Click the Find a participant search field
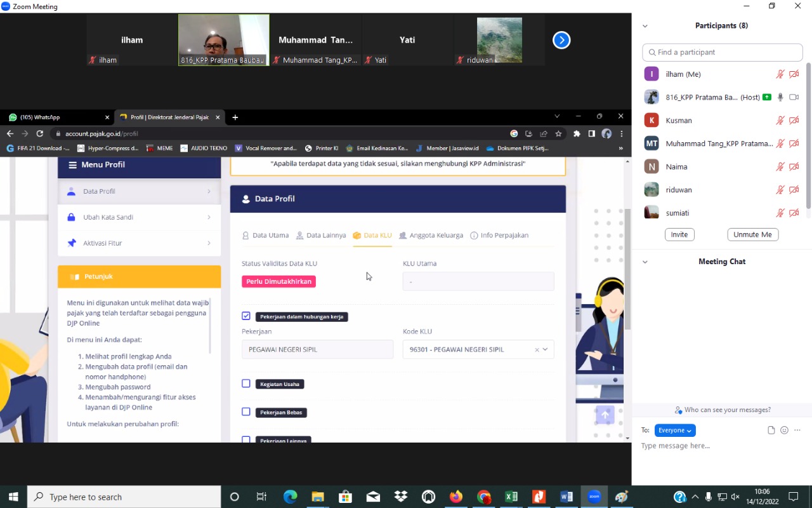 [723, 52]
